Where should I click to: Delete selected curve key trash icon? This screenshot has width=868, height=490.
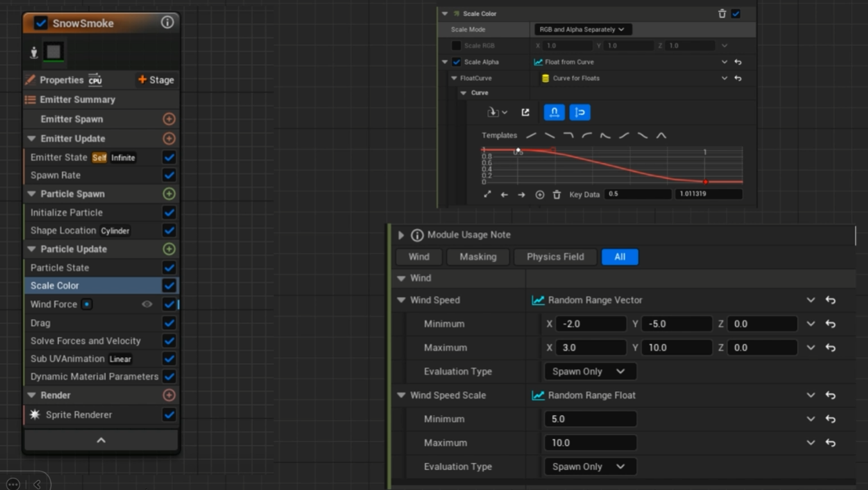(x=557, y=195)
